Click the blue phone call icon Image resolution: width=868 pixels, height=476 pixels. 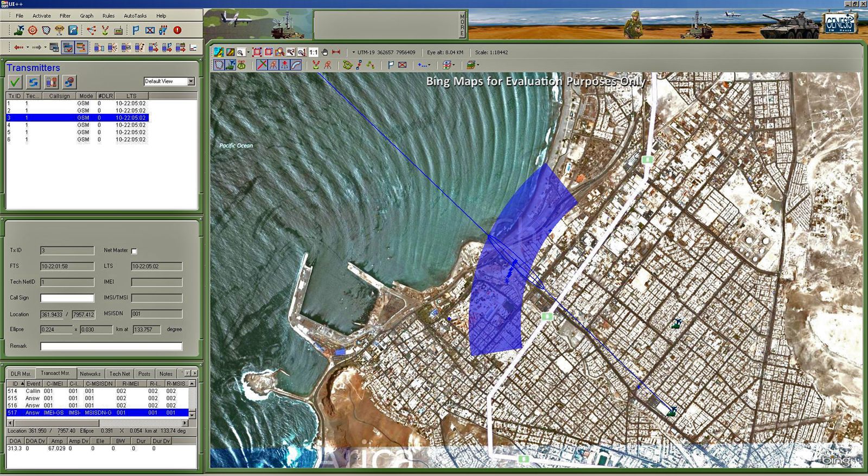coord(73,30)
